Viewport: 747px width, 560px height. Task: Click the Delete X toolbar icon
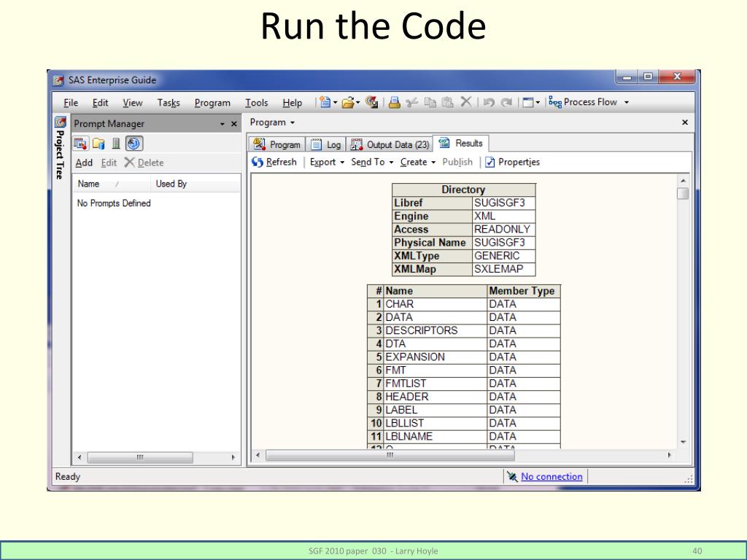point(465,103)
